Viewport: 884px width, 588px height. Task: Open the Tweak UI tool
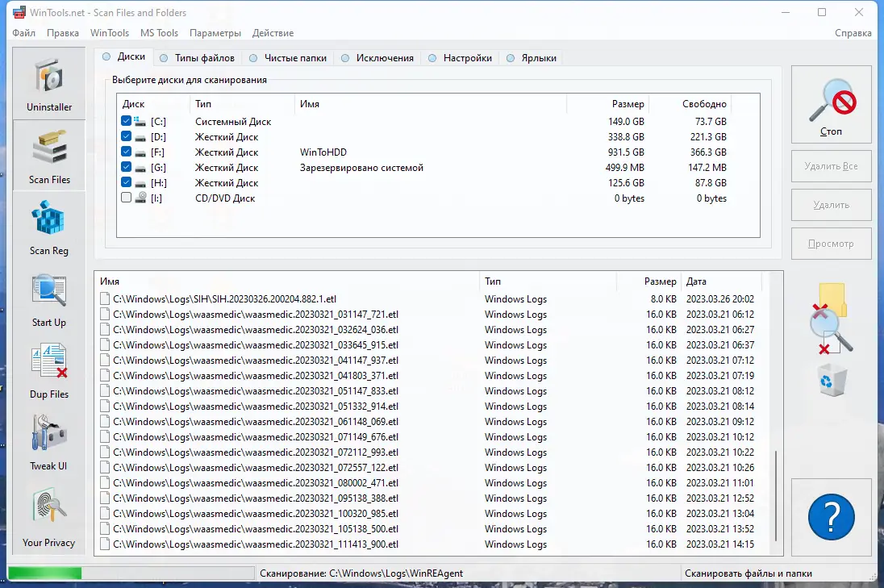[x=49, y=442]
